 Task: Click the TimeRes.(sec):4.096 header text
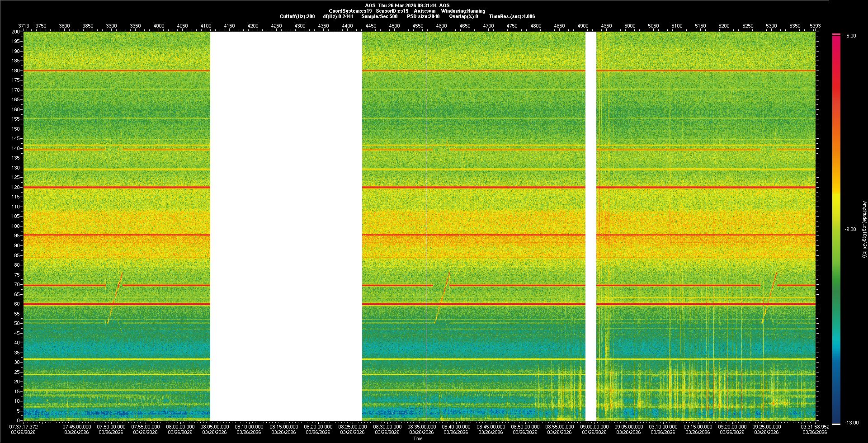tap(512, 16)
